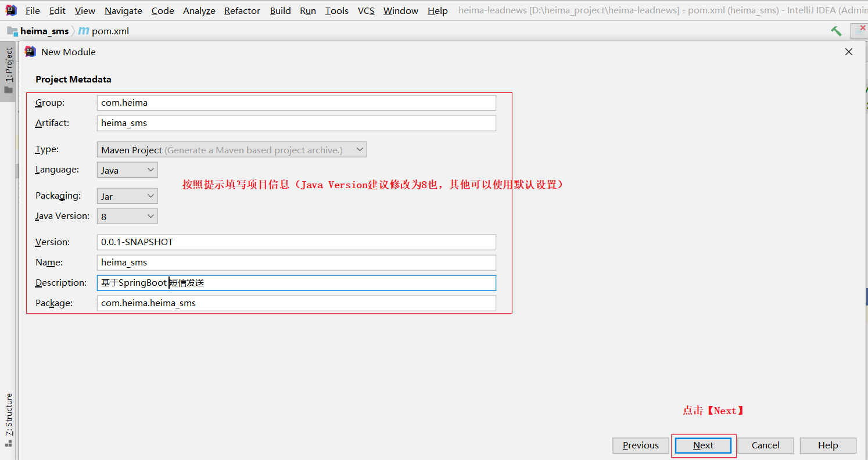Click the dialog Help button
Image resolution: width=868 pixels, height=460 pixels.
tap(828, 445)
